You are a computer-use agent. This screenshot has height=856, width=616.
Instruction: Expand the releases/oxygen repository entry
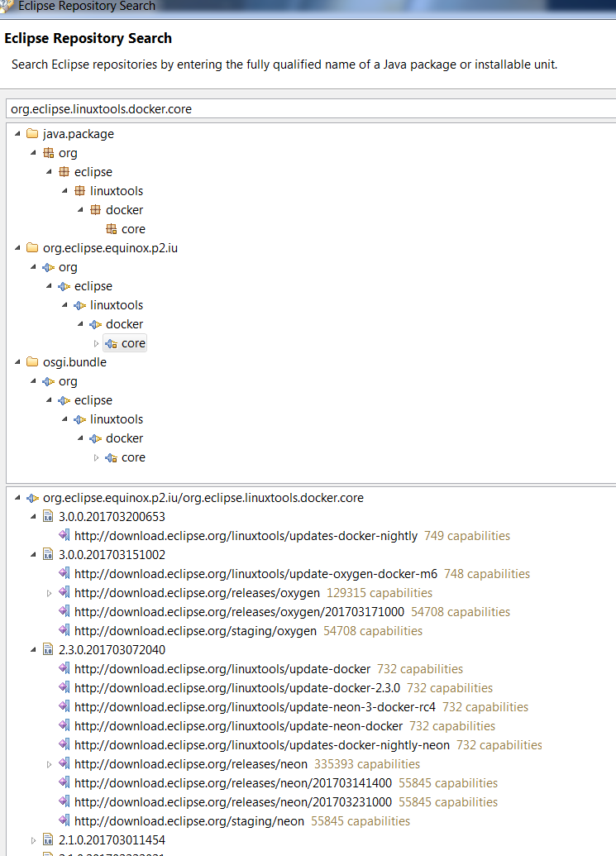(49, 593)
